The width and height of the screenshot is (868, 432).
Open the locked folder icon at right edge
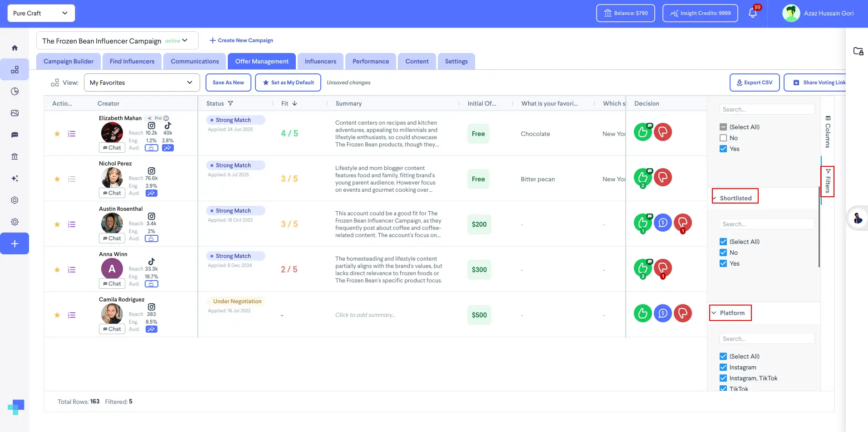[x=858, y=51]
